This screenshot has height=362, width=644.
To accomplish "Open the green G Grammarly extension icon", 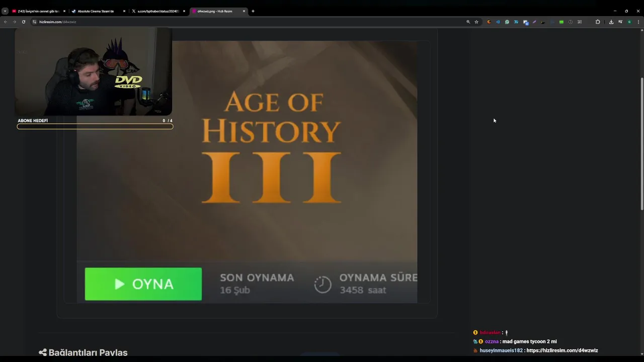I will coord(507,22).
